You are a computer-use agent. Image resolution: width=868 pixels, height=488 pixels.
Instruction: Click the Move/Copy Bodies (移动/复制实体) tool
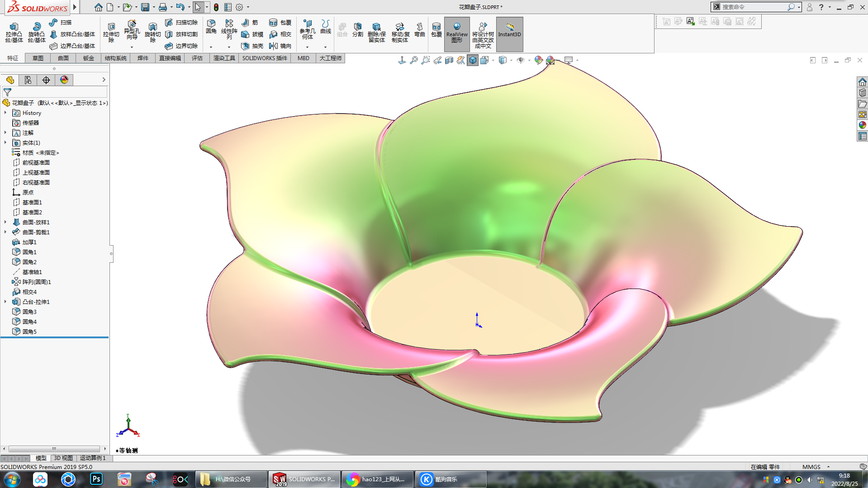(400, 33)
